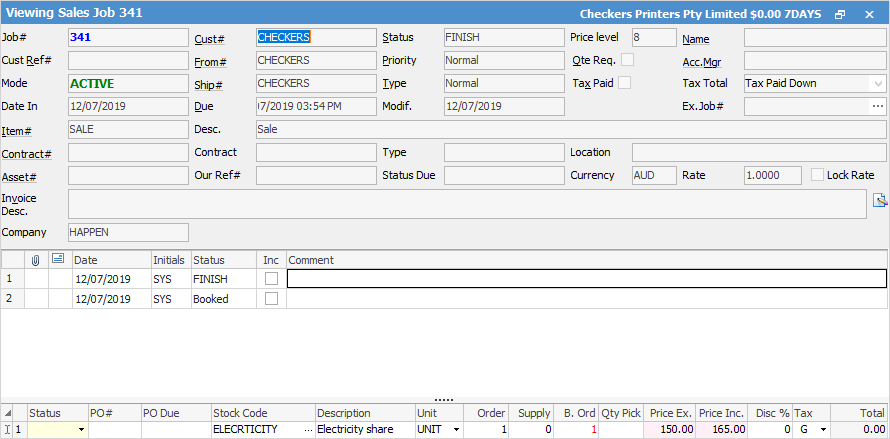The width and height of the screenshot is (890, 439).
Task: Enable the Qte Req. checkbox
Action: (x=627, y=60)
